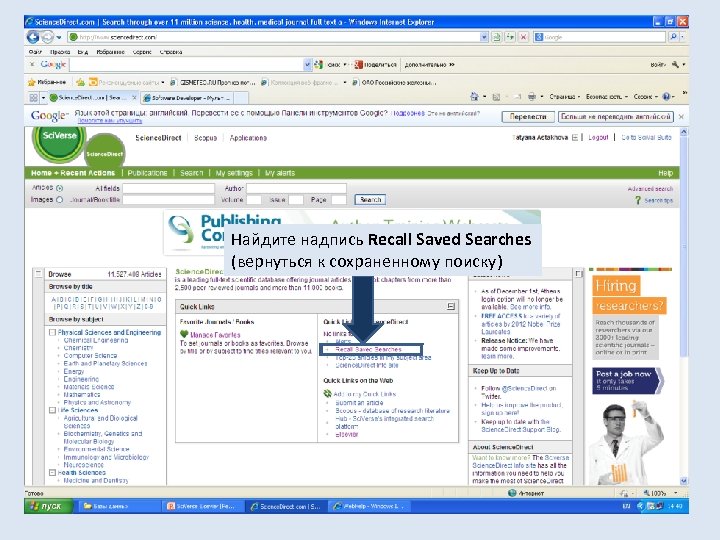Open the File menu
Image resolution: width=720 pixels, height=540 pixels.
35,52
